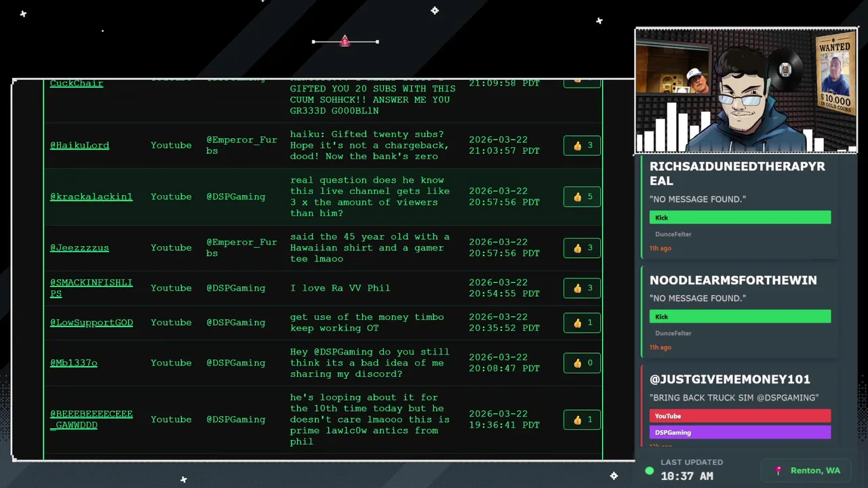The width and height of the screenshot is (868, 488).
Task: Click Youtube cell in the LowSupportGOD row
Action: pos(171,323)
